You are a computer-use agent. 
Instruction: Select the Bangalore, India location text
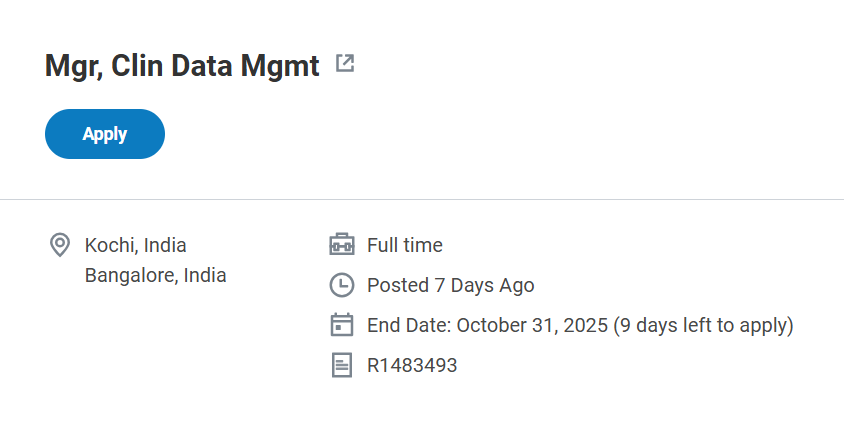click(x=155, y=275)
